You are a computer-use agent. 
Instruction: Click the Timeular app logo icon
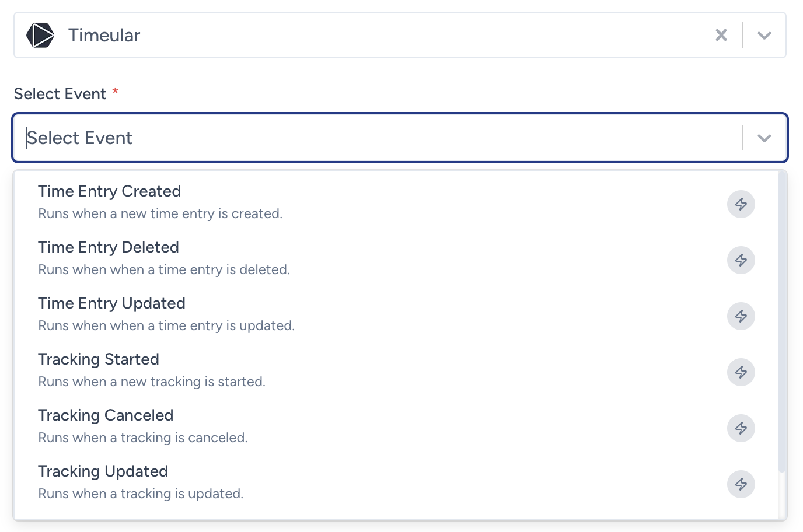click(40, 35)
